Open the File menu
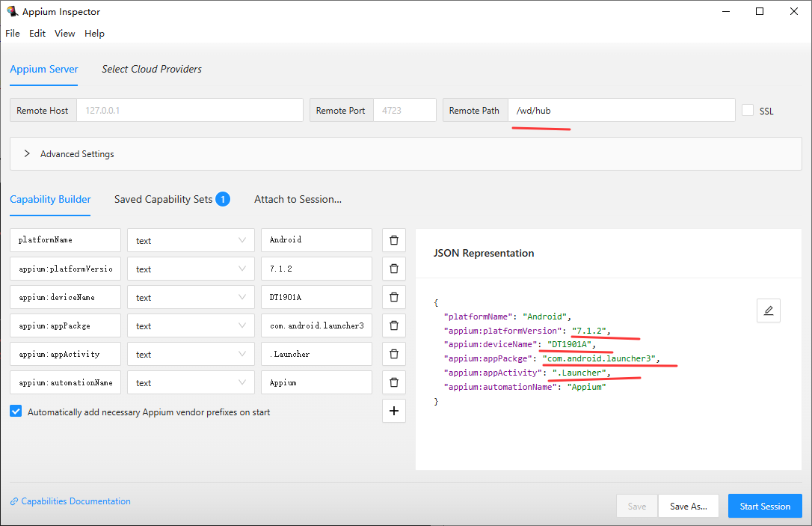This screenshot has width=812, height=526. (x=13, y=33)
